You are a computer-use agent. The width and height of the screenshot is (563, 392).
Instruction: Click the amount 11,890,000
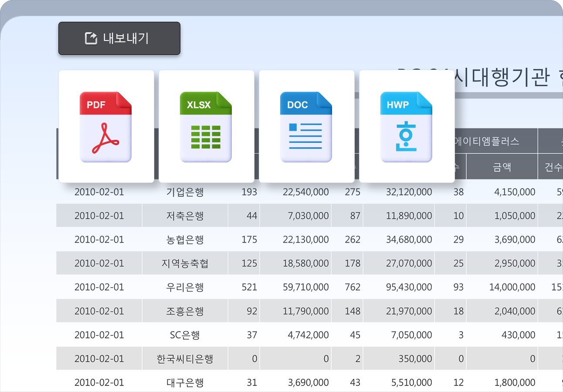(x=409, y=216)
